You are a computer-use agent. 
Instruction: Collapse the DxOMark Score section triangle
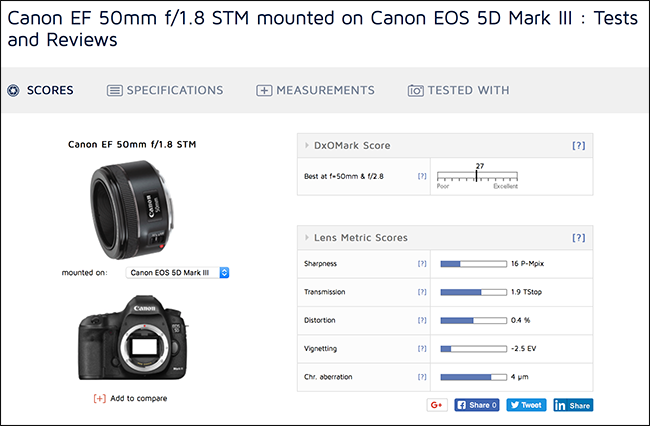pos(307,145)
